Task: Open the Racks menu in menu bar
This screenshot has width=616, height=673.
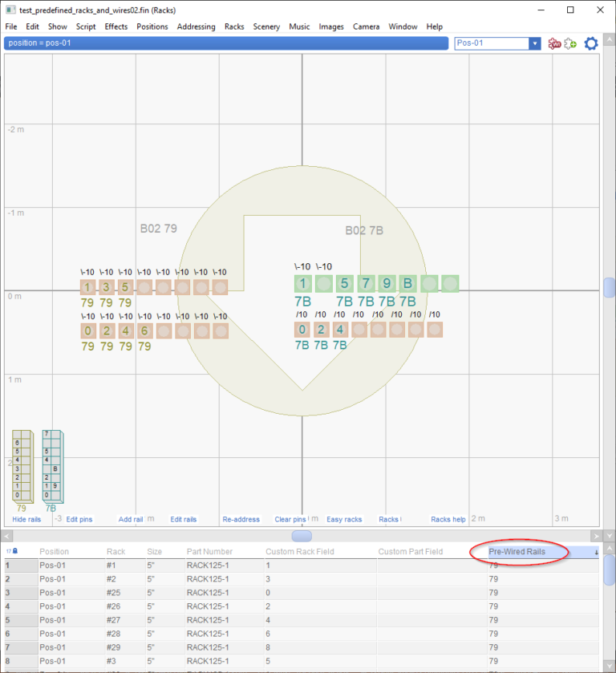Action: (234, 26)
